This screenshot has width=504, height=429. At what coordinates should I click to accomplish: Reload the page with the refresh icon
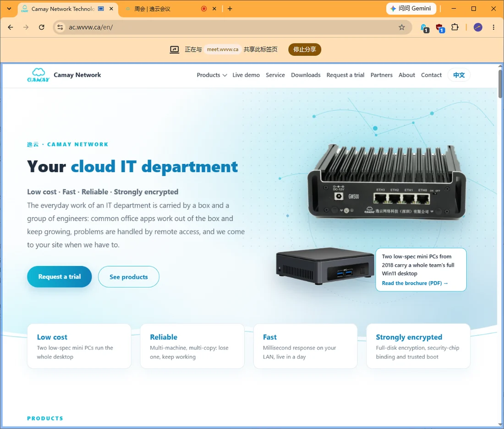(x=41, y=27)
